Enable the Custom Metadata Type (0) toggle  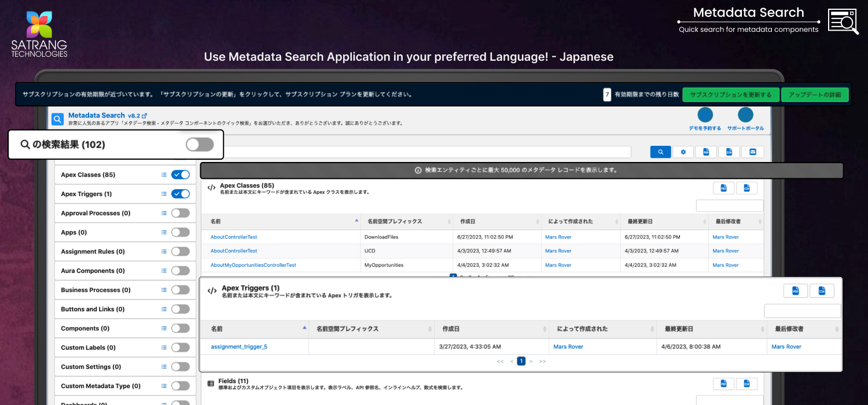181,386
